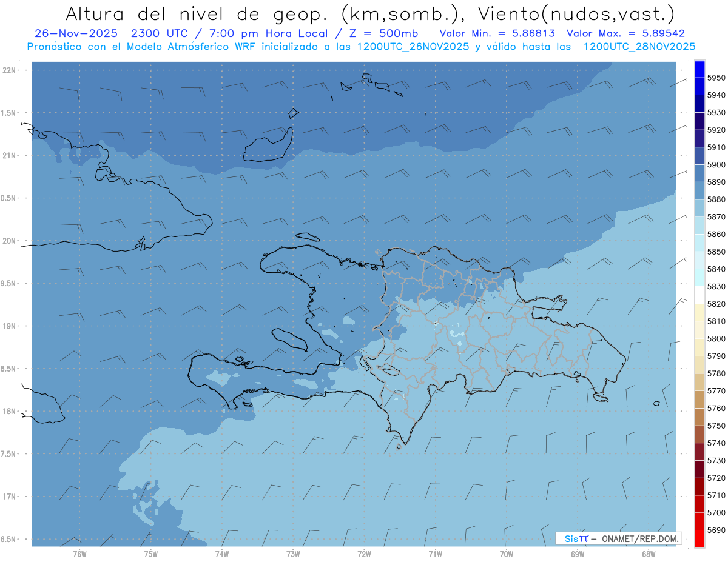The image size is (728, 562).
Task: Click the legend value 5900
Action: 716,165
